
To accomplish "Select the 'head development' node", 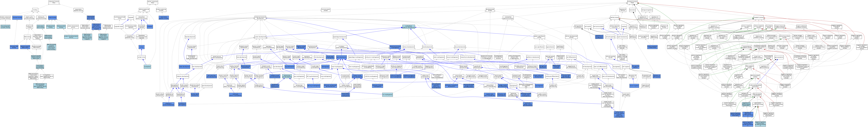I will (190, 37).
